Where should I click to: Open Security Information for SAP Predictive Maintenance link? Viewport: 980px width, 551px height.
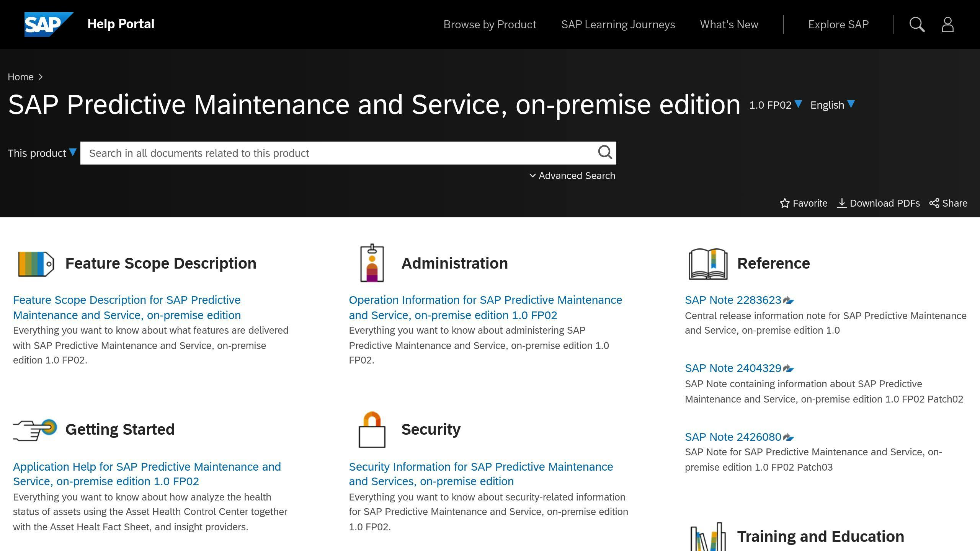pyautogui.click(x=481, y=474)
